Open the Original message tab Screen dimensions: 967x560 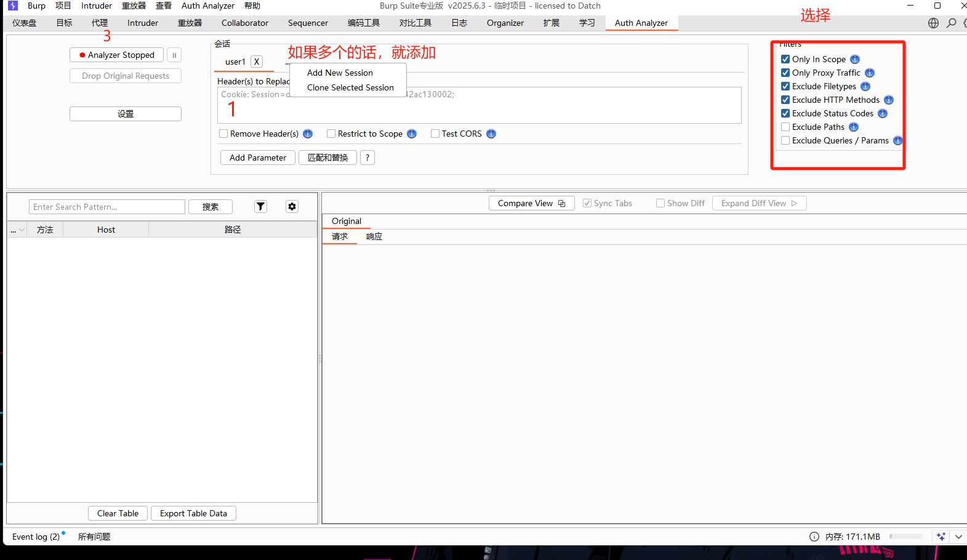coord(347,221)
